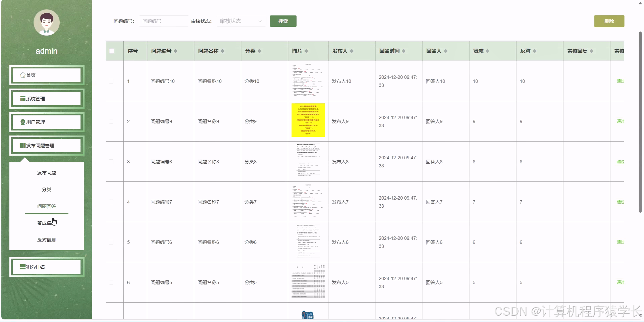Expand the 用户管理 menu

(x=47, y=122)
